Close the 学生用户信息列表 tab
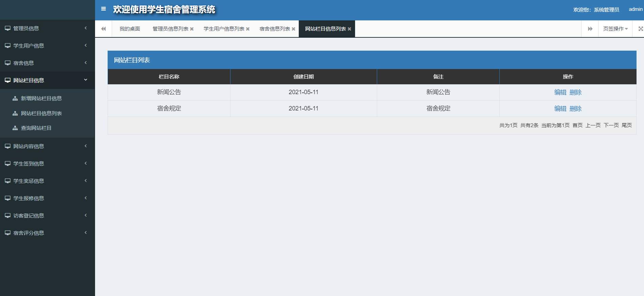 point(248,29)
